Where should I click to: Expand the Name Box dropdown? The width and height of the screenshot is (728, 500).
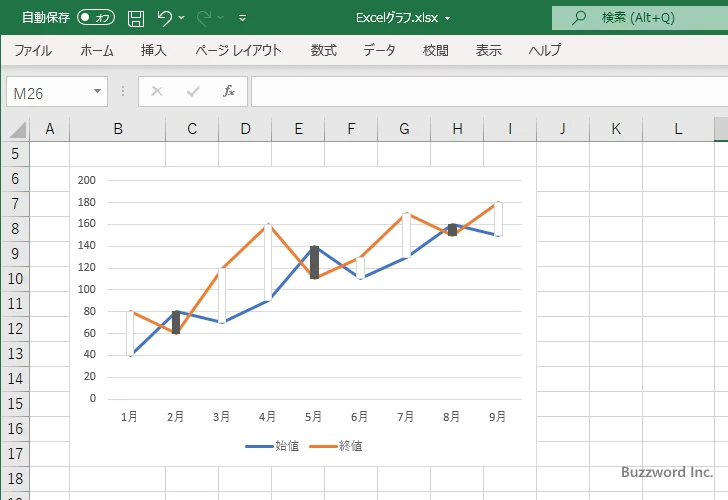pyautogui.click(x=97, y=91)
